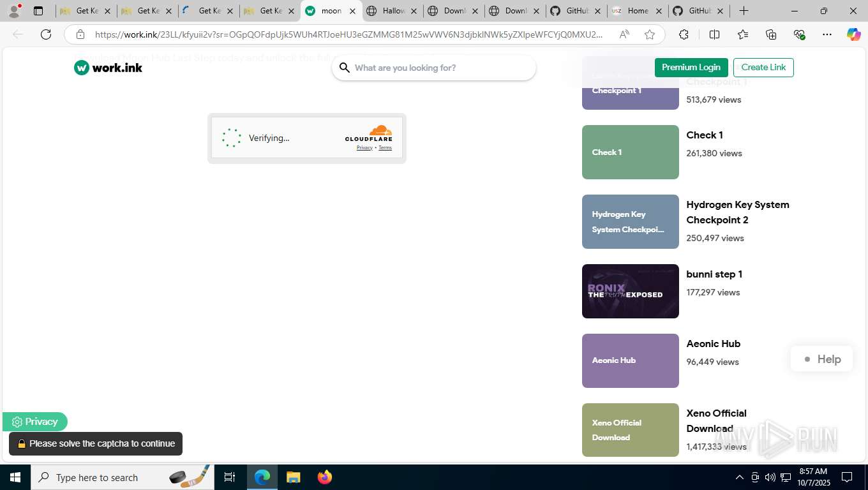Click the Edge taskbar icon
The image size is (868, 490).
262,477
